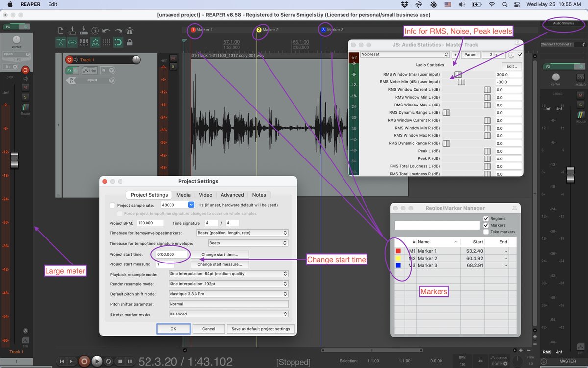This screenshot has height=368, width=588.
Task: Mute Track 1 in the track panel
Action: coord(173,58)
